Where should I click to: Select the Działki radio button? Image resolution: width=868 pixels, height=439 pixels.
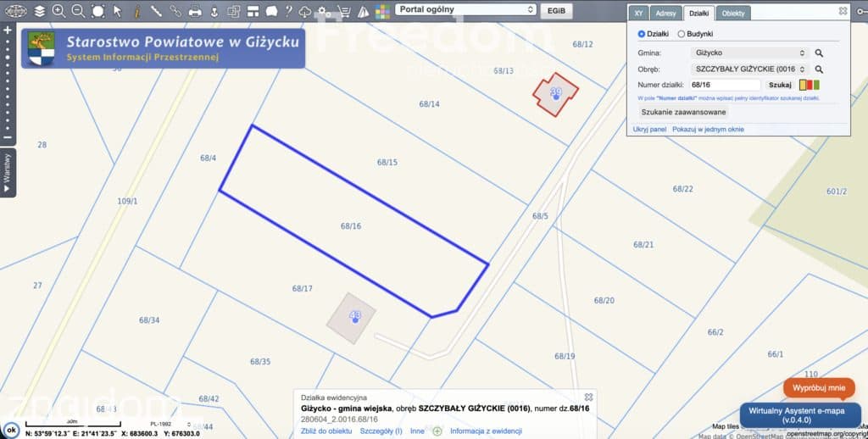point(642,34)
